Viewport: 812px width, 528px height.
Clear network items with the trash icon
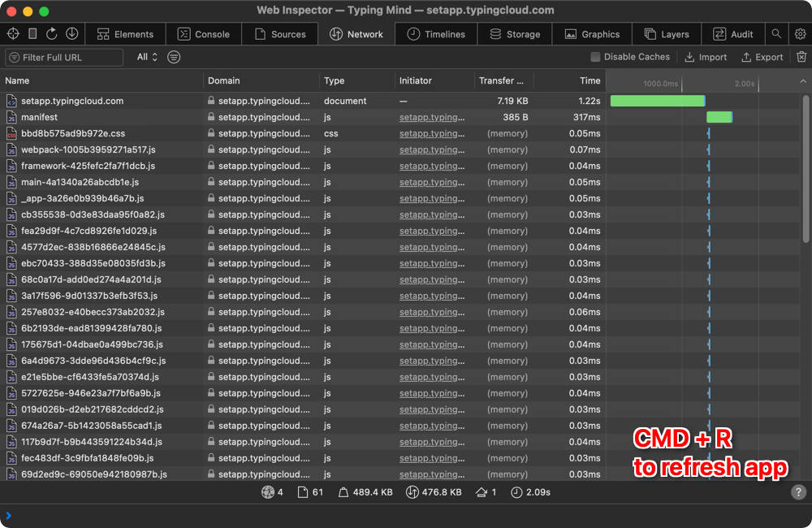pyautogui.click(x=801, y=57)
